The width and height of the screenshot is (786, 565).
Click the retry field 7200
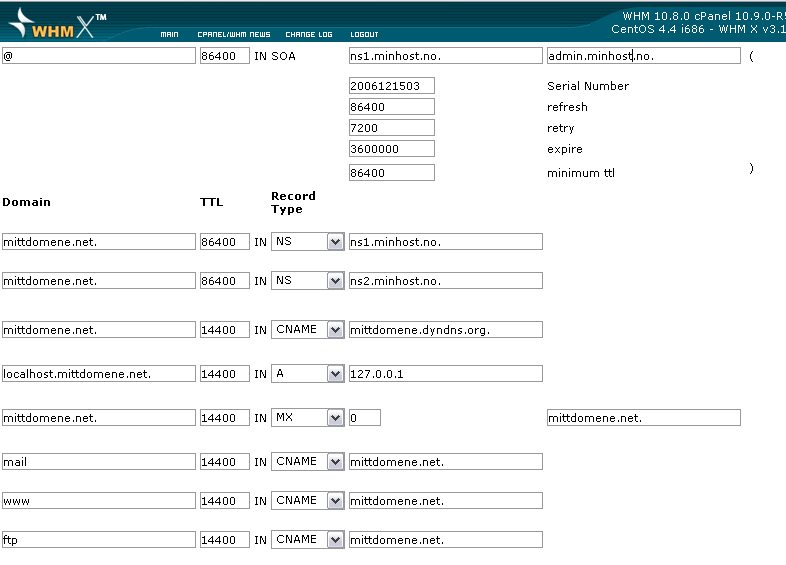(x=392, y=128)
